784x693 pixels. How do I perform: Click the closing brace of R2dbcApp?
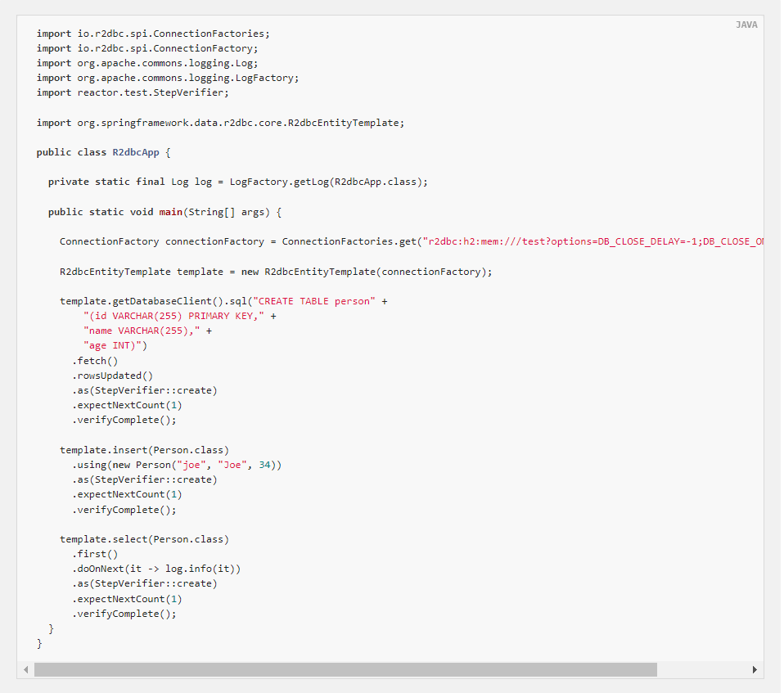click(38, 643)
